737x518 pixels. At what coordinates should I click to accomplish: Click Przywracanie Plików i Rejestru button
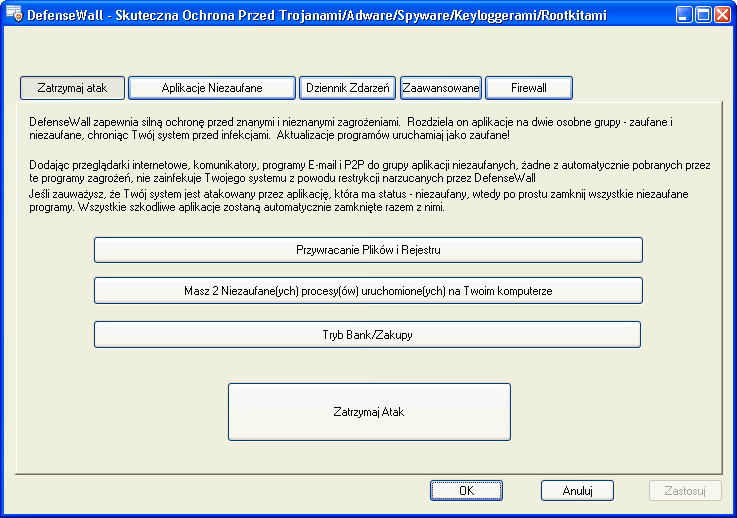click(x=368, y=249)
